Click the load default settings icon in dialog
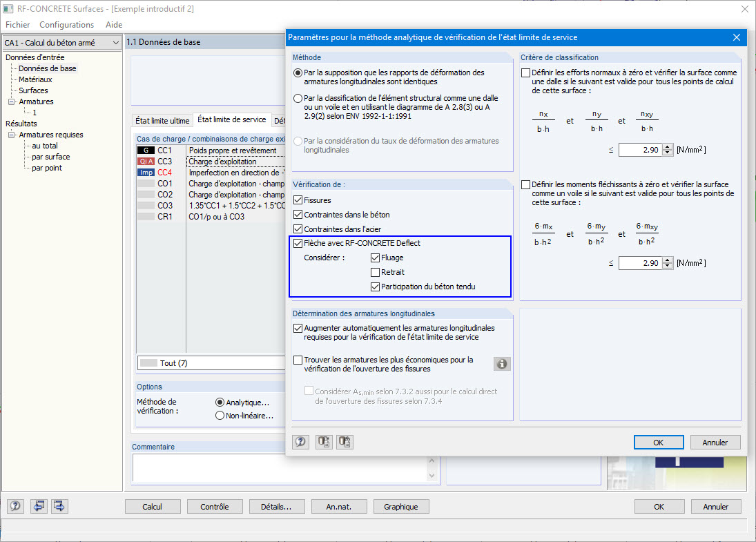The height and width of the screenshot is (542, 756). pos(324,442)
